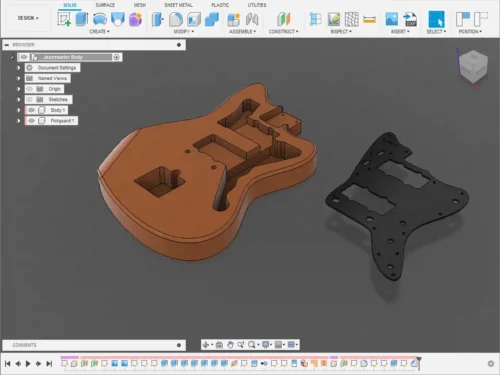This screenshot has width=500, height=375.
Task: Activate Jazzmaster Body component radio button
Action: tap(116, 57)
